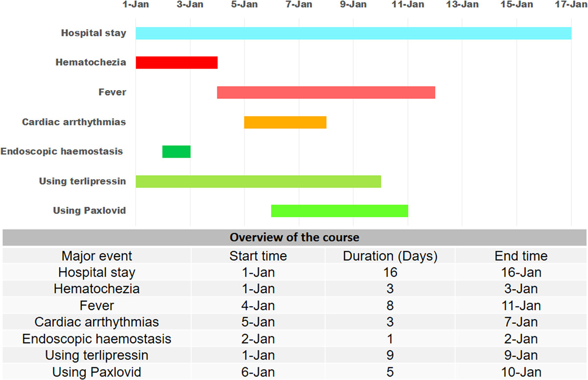
Task: Click the Overview of the course table title
Action: point(294,238)
